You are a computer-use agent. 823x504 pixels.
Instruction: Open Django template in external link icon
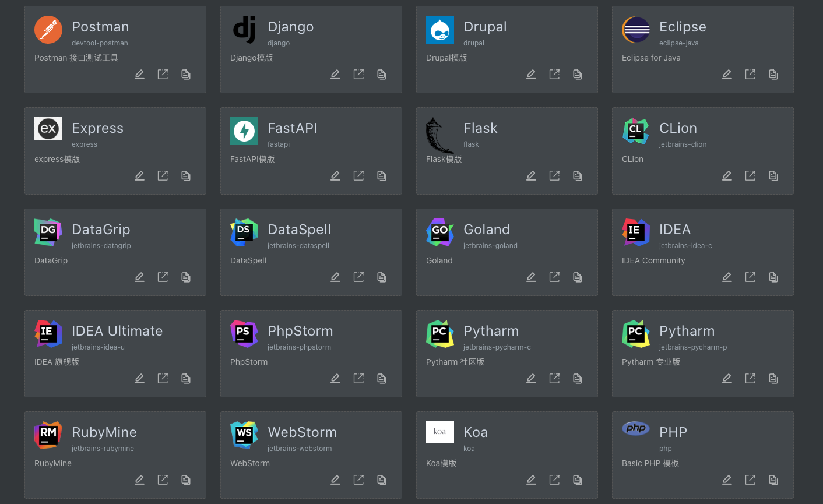[358, 75]
